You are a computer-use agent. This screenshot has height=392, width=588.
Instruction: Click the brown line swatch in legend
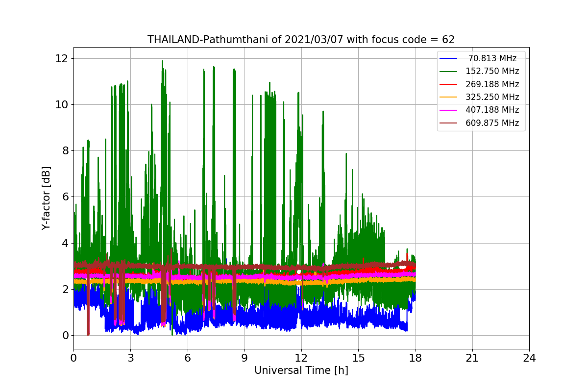(x=449, y=123)
